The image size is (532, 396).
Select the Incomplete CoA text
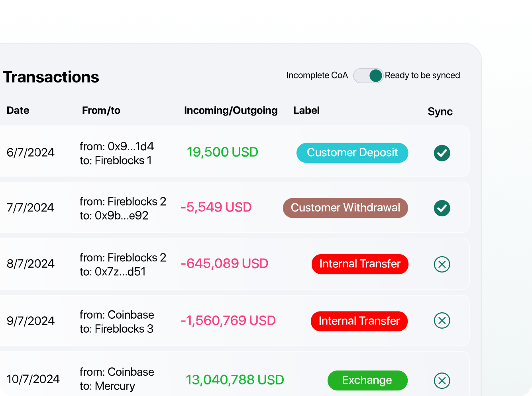pyautogui.click(x=317, y=75)
